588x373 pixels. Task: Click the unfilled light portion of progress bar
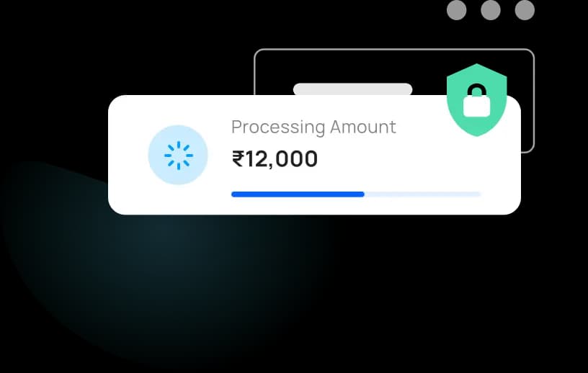coord(422,194)
